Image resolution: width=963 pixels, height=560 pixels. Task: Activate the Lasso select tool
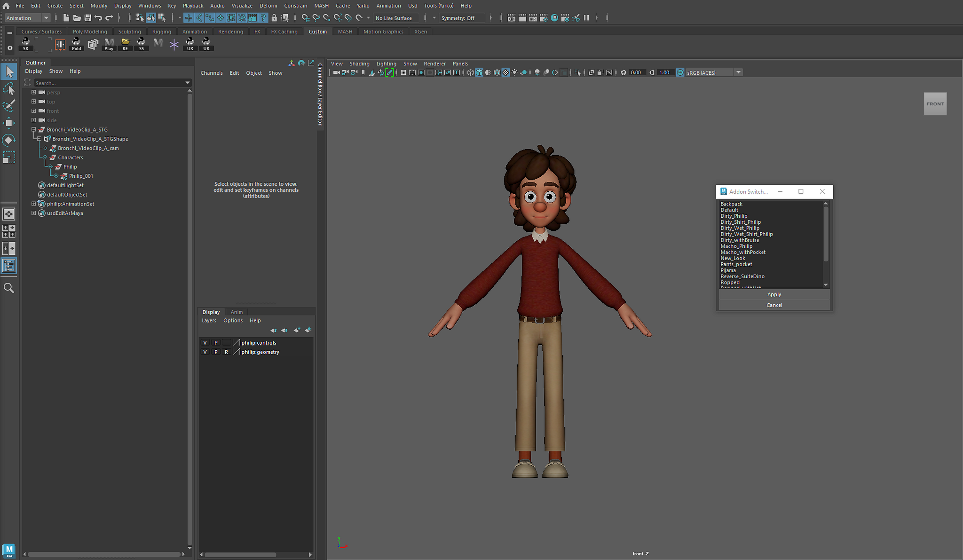(x=9, y=89)
